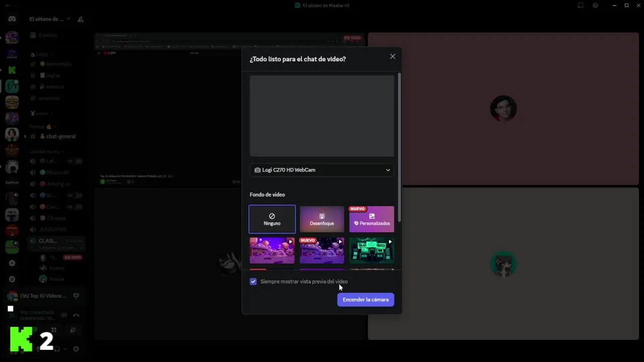Click the green K server icon
The height and width of the screenshot is (362, 644).
12,70
